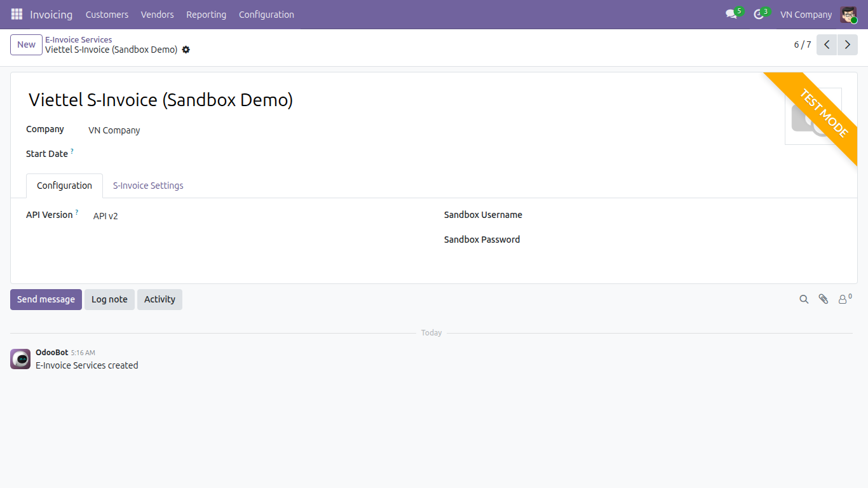Click the Log note button
This screenshot has width=868, height=488.
(x=109, y=299)
